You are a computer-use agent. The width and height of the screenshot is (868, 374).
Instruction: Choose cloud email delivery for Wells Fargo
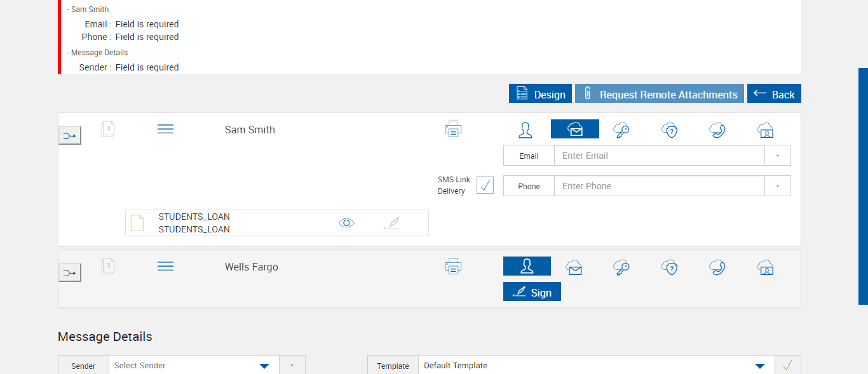pos(574,267)
